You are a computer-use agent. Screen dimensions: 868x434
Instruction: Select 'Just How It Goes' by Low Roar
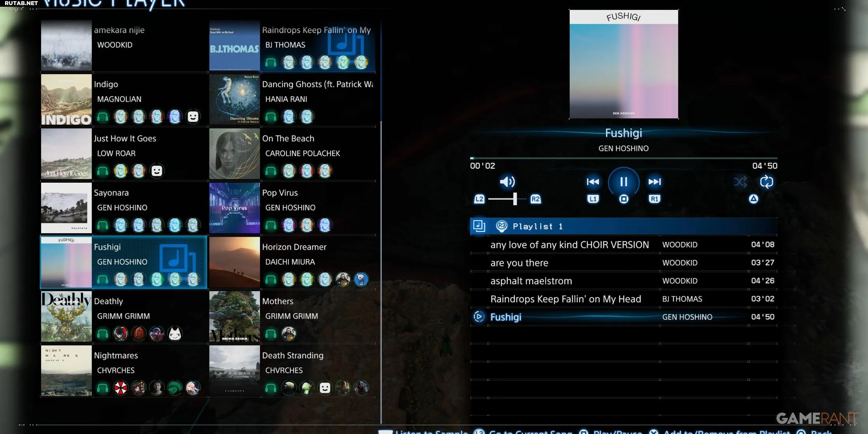click(x=124, y=154)
